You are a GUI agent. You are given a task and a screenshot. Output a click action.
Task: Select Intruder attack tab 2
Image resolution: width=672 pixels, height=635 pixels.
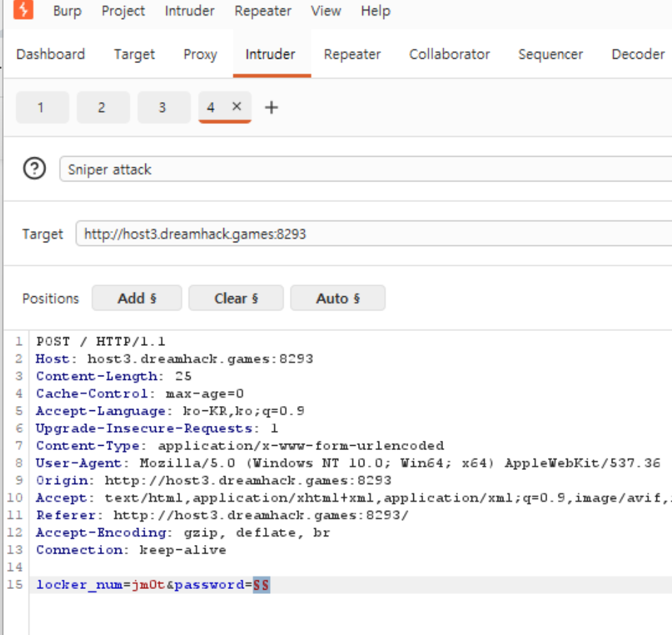click(103, 107)
